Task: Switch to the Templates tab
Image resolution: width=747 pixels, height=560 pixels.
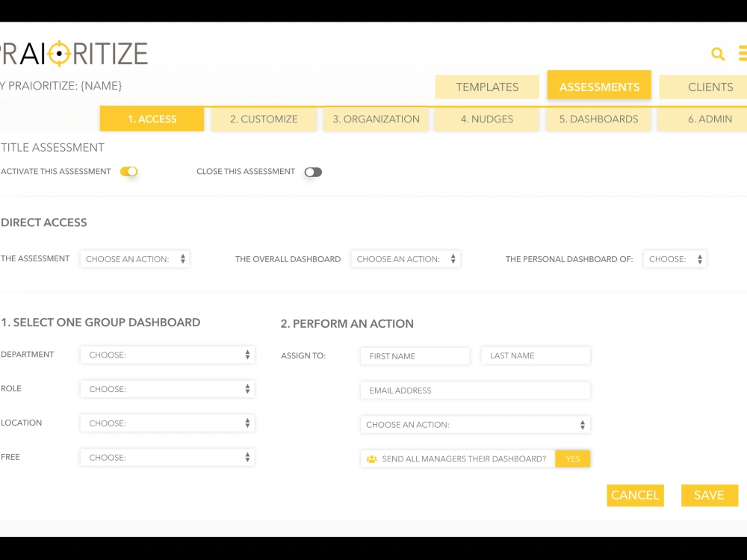Action: pos(487,87)
